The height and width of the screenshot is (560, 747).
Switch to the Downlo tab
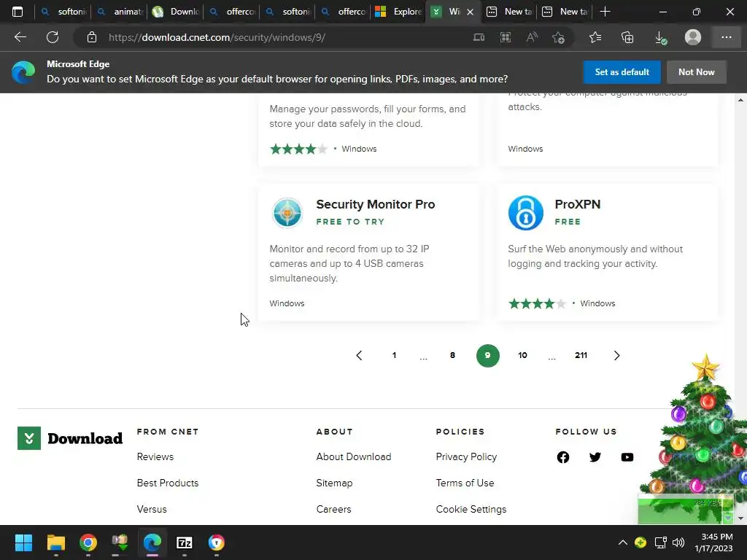coord(176,12)
